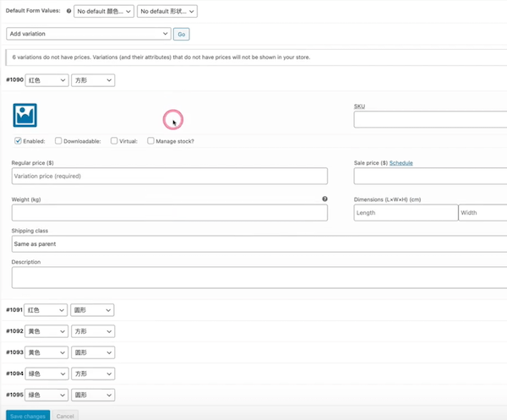This screenshot has width=507, height=420.
Task: Enable the Virtual checkbox
Action: (x=114, y=141)
